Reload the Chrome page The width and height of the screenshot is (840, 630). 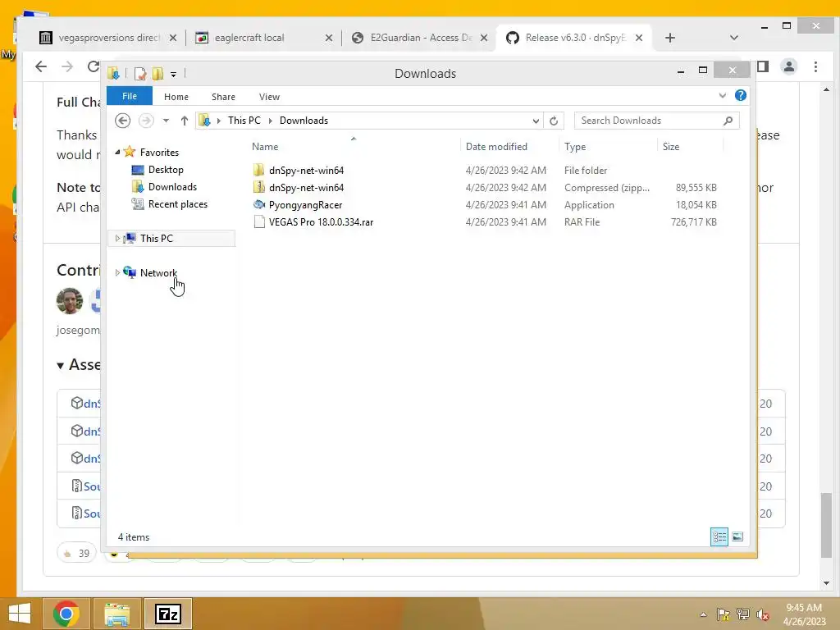tap(94, 66)
